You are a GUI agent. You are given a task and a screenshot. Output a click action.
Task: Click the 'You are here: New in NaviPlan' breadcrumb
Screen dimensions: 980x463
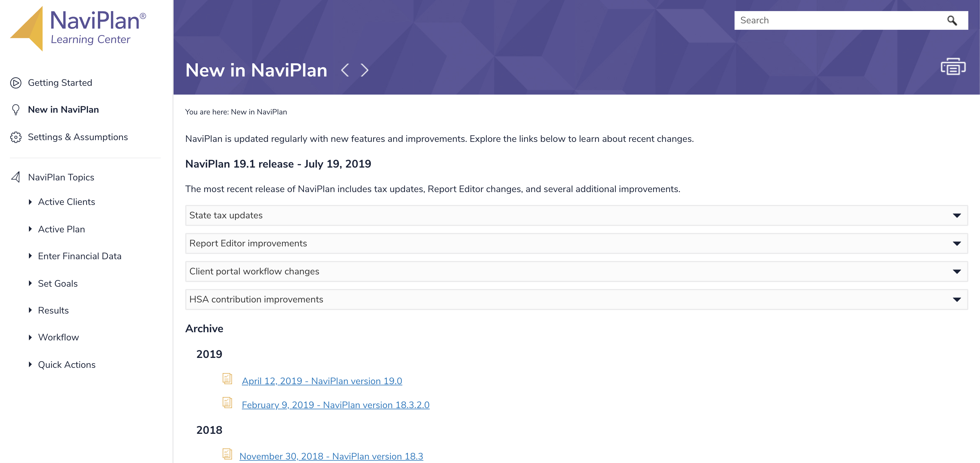coord(236,112)
